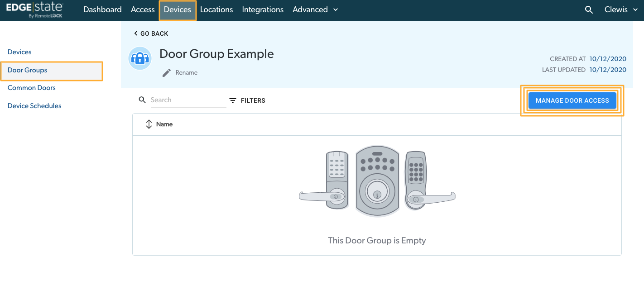Switch to the Access tab
The width and height of the screenshot is (644, 290).
click(x=143, y=10)
